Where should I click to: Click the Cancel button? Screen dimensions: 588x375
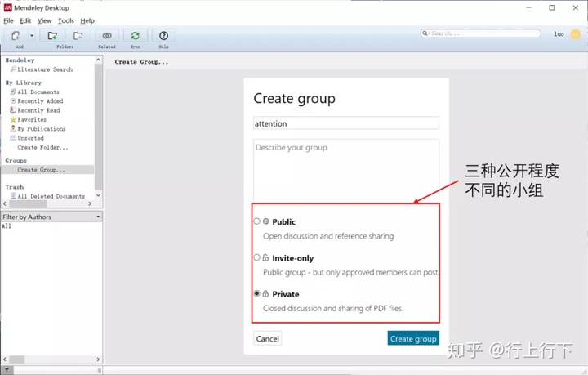[x=267, y=338]
